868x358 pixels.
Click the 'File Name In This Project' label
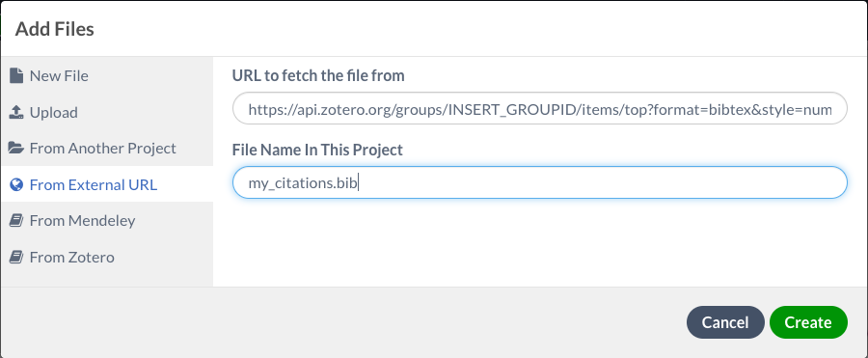[317, 150]
